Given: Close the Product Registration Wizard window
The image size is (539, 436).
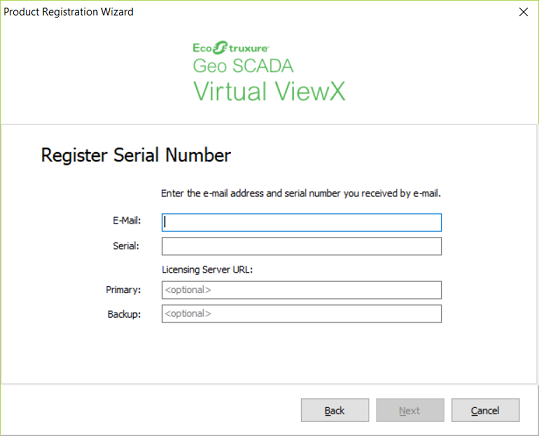Looking at the screenshot, I should point(523,12).
